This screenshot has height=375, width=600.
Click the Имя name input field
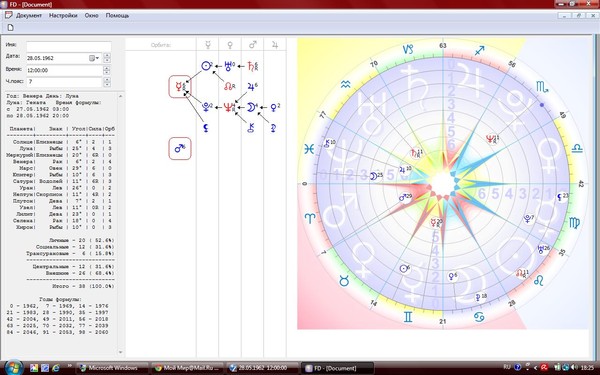[69, 46]
